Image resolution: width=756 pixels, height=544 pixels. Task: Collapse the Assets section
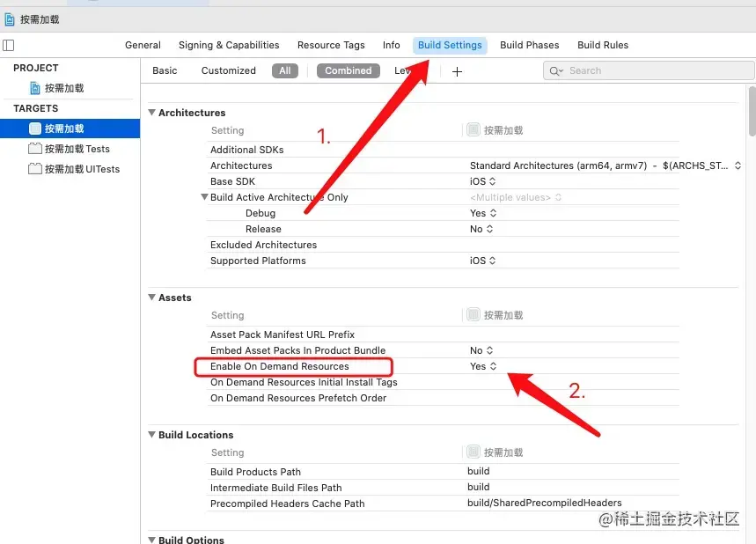point(152,297)
